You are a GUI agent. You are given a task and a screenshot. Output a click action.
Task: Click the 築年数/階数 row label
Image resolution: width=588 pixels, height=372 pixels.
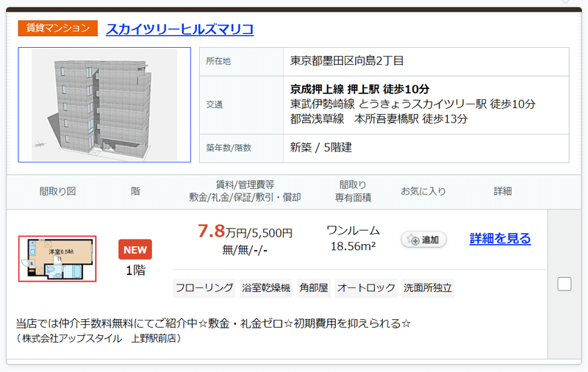coord(229,148)
